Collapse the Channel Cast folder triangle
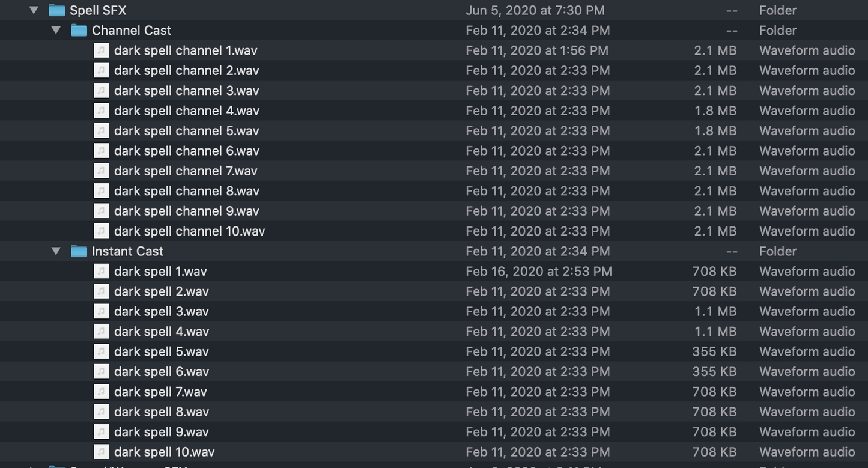Image resolution: width=868 pixels, height=468 pixels. coord(56,30)
